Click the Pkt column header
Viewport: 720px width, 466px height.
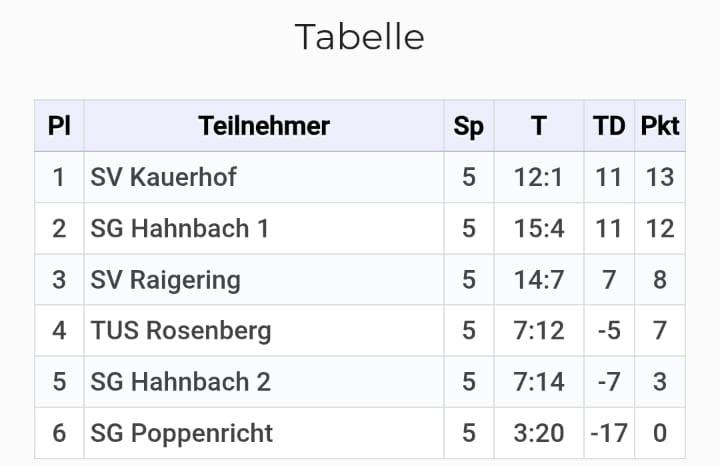pyautogui.click(x=660, y=126)
